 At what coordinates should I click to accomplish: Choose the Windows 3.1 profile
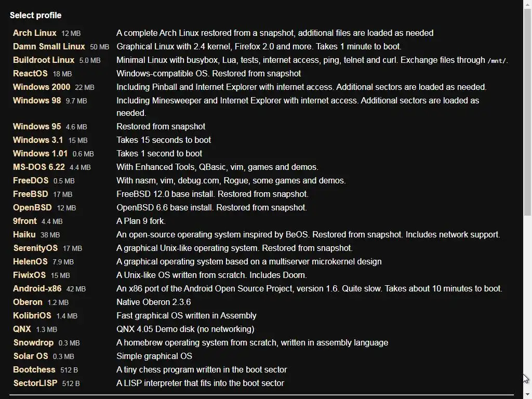(38, 140)
